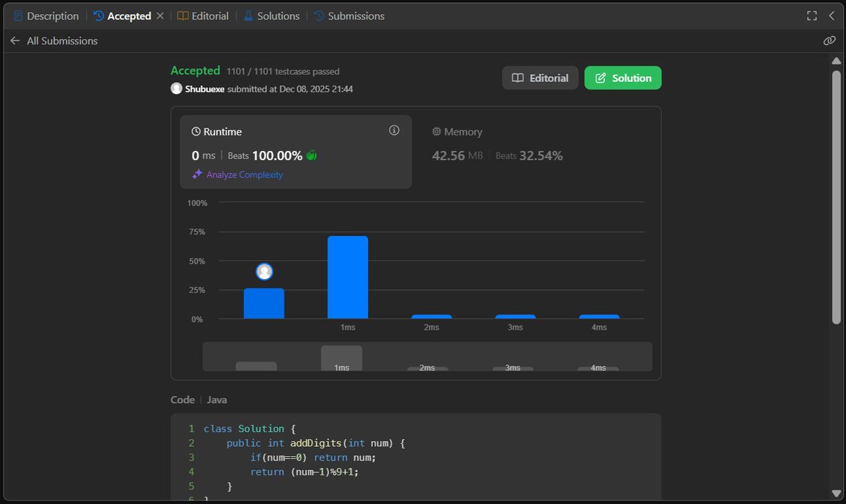Copy the submission link icon

click(830, 41)
